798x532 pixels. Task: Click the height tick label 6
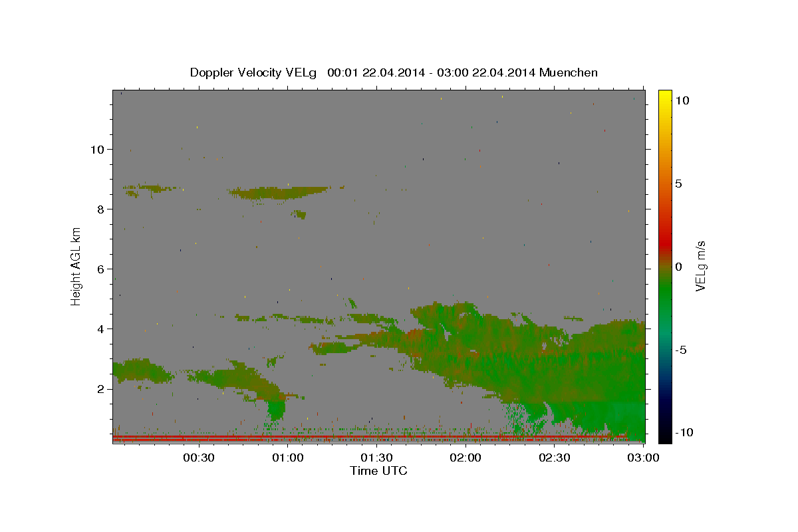pyautogui.click(x=100, y=269)
